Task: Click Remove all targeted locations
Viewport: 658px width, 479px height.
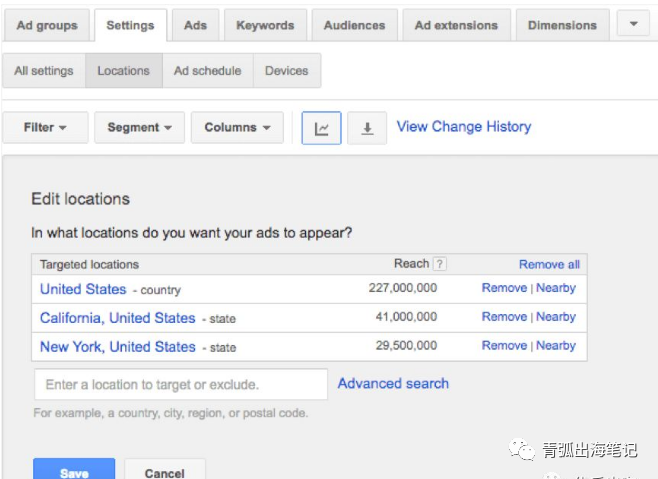Action: 549,264
